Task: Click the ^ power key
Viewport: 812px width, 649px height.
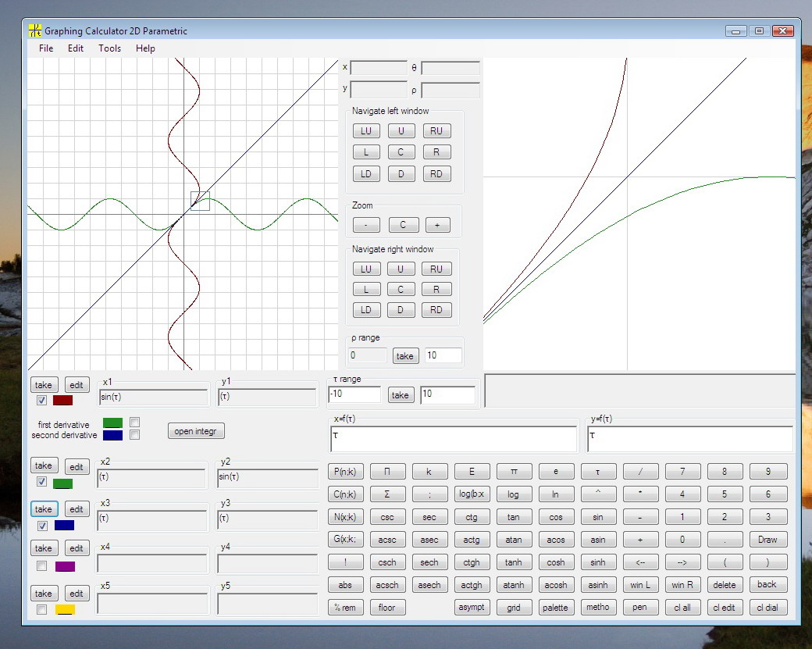Action: point(598,494)
